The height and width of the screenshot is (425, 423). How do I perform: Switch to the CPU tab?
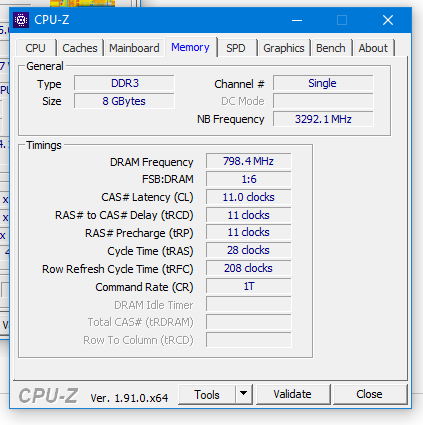pyautogui.click(x=36, y=48)
